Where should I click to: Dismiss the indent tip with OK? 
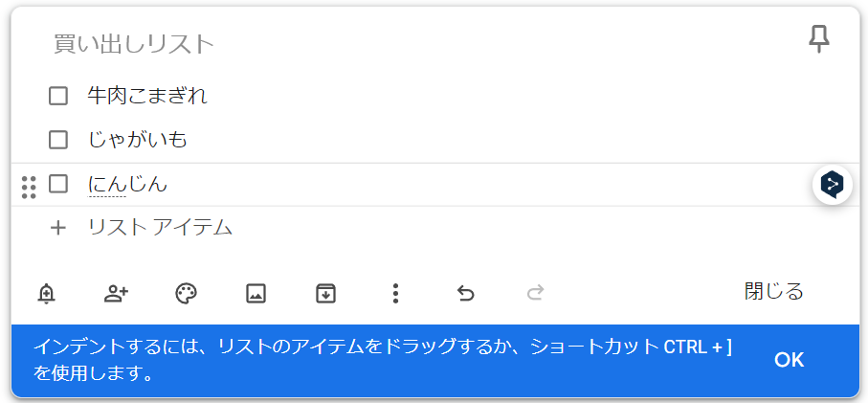(789, 360)
